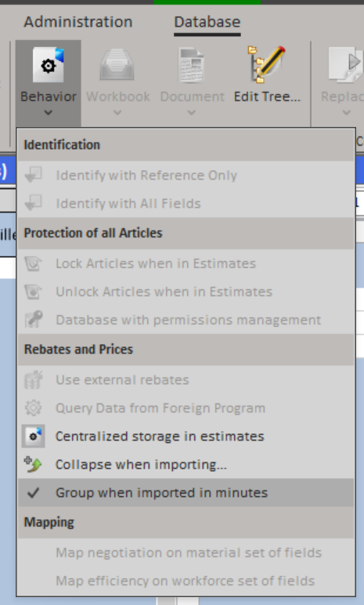This screenshot has width=364, height=605.
Task: Select the Database ribbon tab
Action: tap(207, 22)
